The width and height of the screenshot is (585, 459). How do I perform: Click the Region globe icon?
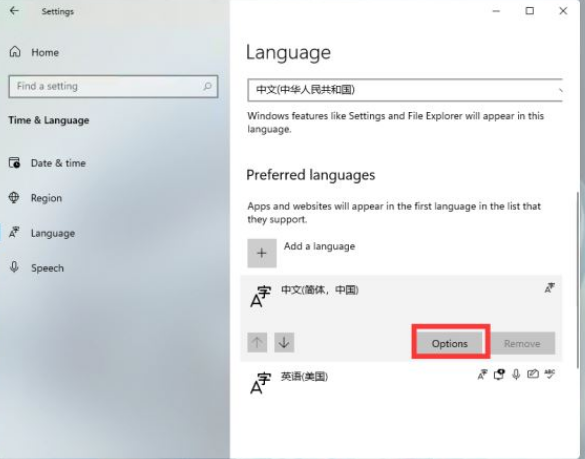coord(14,197)
